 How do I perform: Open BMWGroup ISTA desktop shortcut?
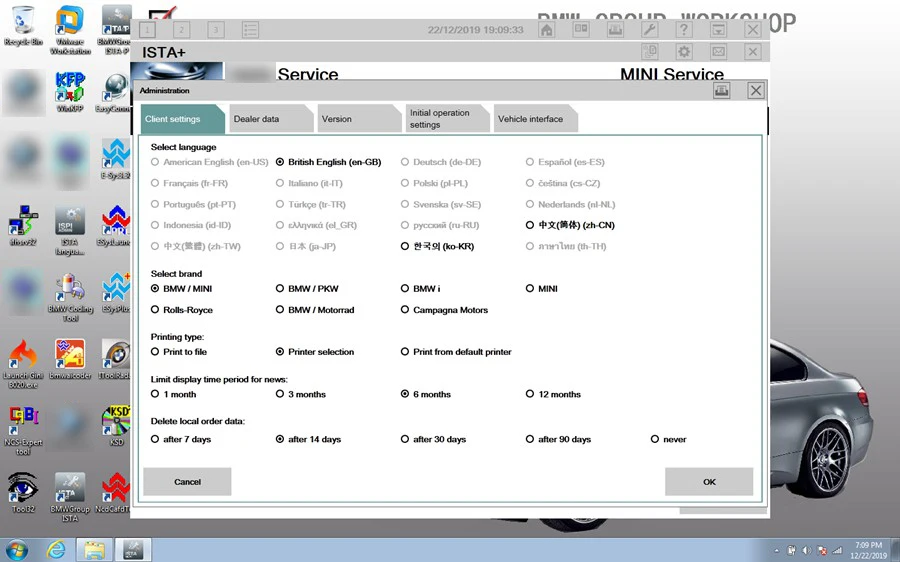coord(70,497)
